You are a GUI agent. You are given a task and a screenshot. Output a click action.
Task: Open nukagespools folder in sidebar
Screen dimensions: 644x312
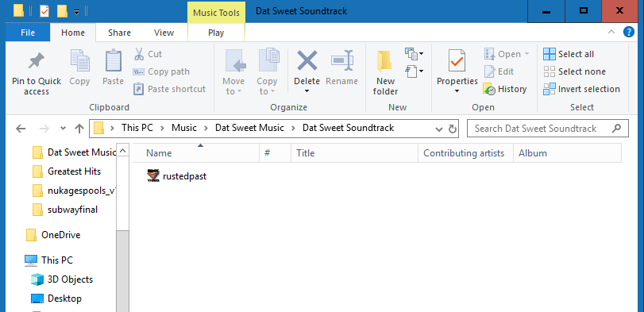(x=74, y=191)
